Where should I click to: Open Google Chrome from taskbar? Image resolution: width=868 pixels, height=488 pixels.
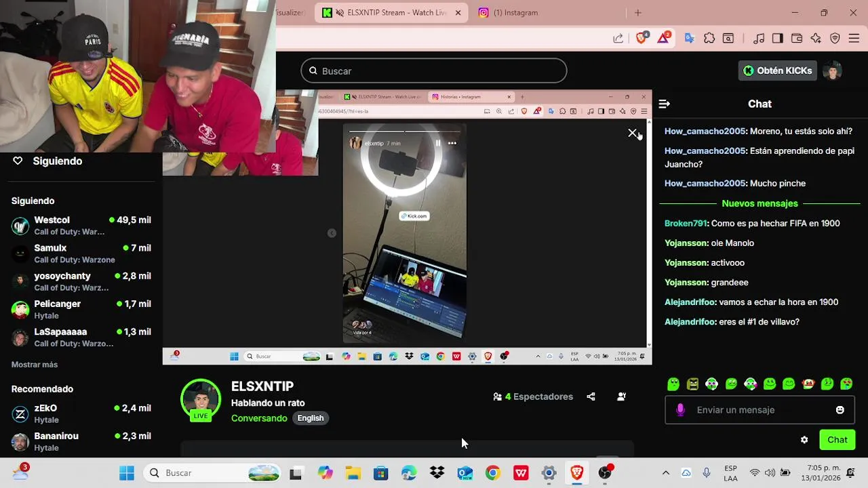[493, 473]
